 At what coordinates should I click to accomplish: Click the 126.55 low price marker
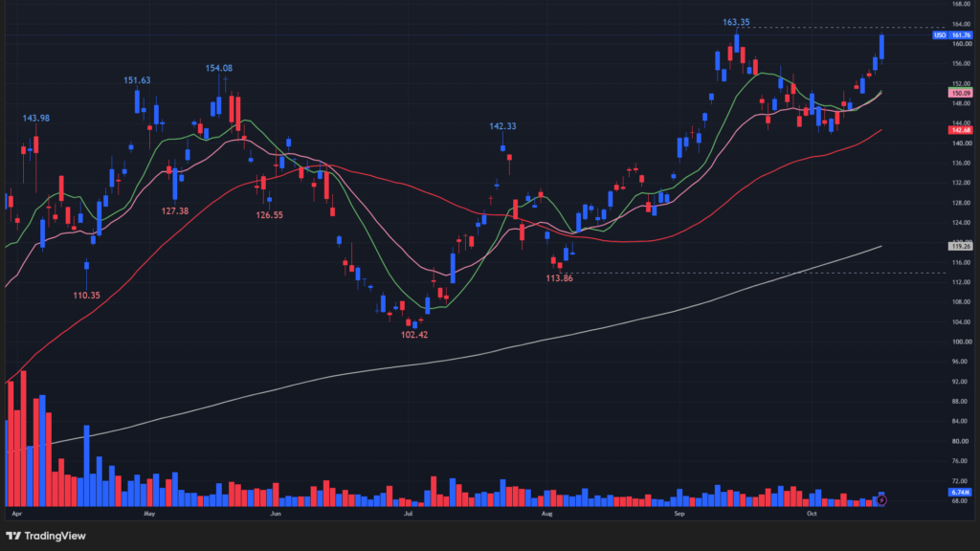(x=269, y=215)
